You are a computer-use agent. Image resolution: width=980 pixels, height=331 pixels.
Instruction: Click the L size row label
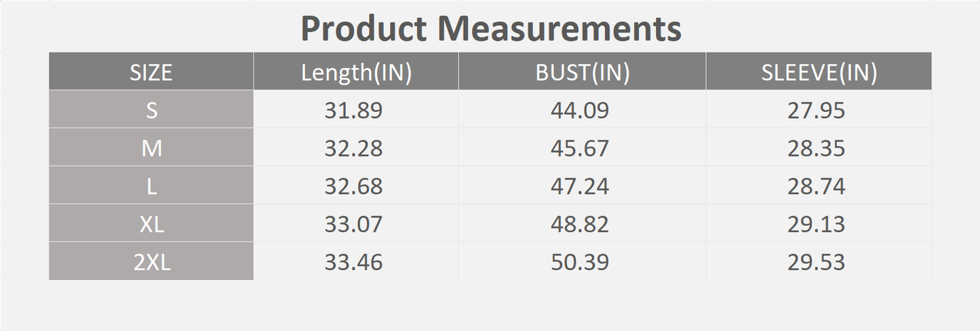151,186
